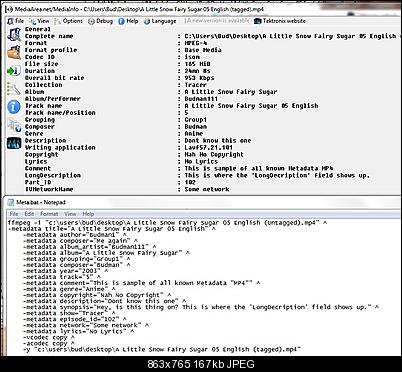Click the orange Open Folder sidebar icon
Screen dimensions: 402x372
pos(14,53)
